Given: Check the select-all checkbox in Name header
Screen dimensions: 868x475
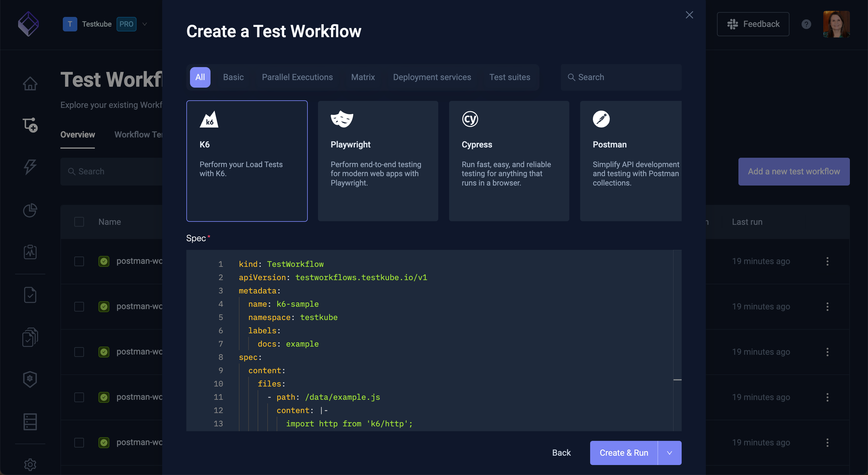Looking at the screenshot, I should (79, 221).
